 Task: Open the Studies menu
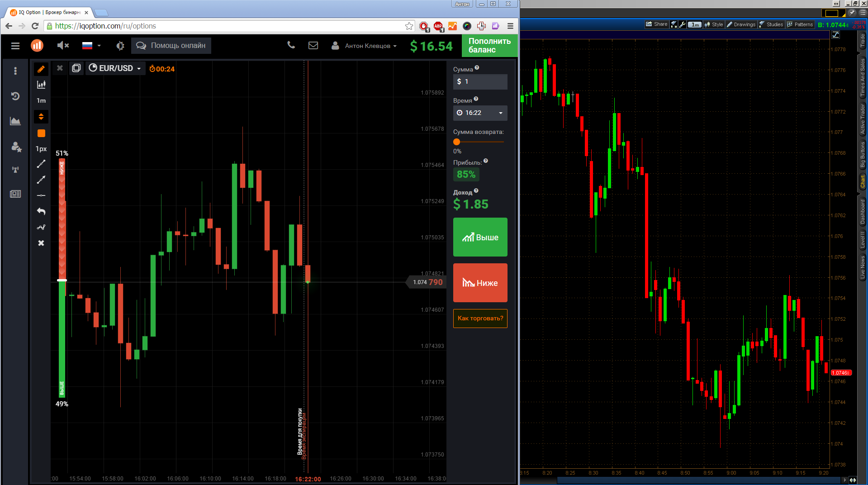click(771, 24)
